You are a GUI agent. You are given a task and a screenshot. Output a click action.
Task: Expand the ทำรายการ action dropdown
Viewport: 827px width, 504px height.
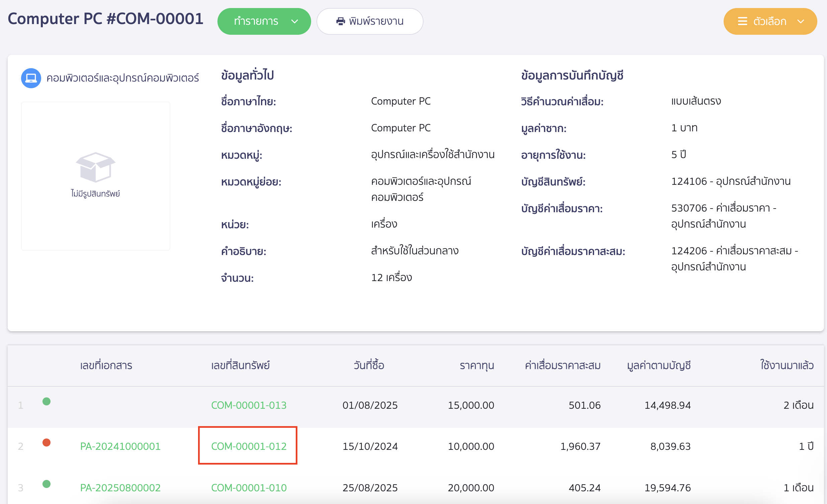tap(295, 21)
